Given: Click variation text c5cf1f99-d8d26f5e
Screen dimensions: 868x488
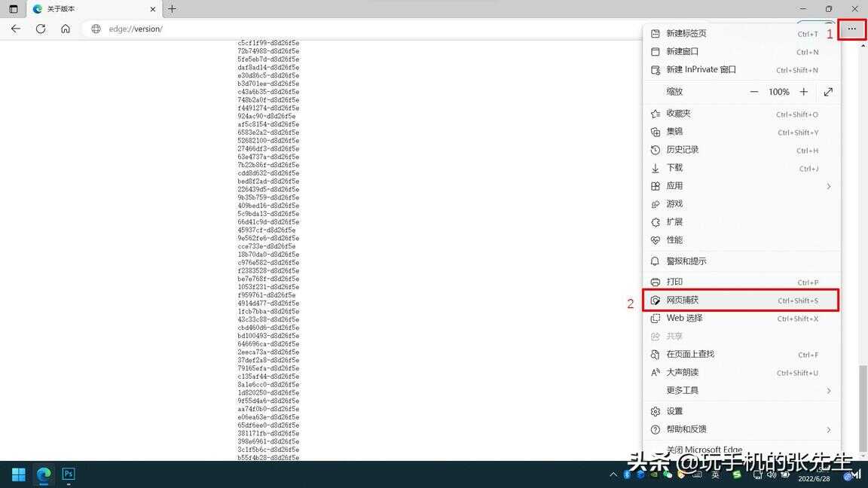Looking at the screenshot, I should tap(268, 43).
